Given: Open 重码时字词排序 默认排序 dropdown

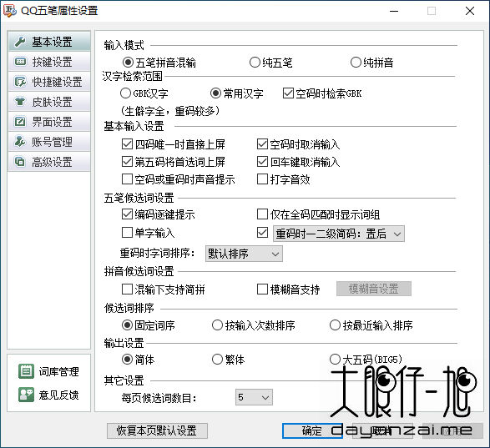Looking at the screenshot, I should (244, 254).
